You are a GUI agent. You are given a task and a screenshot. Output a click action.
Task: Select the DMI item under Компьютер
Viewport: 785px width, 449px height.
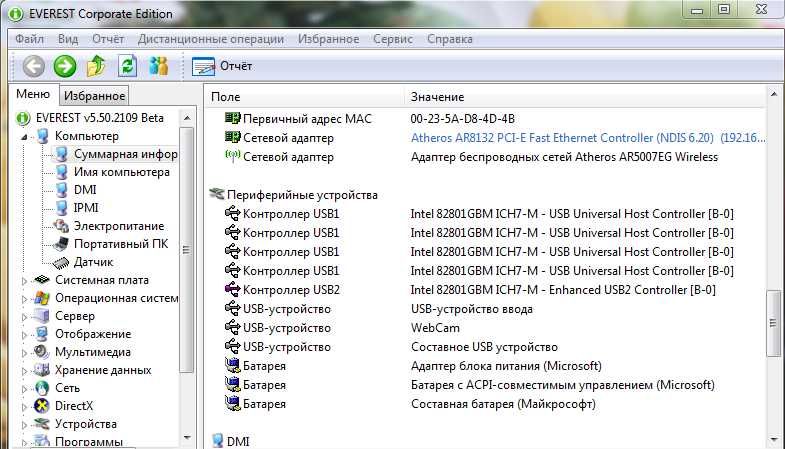click(85, 190)
